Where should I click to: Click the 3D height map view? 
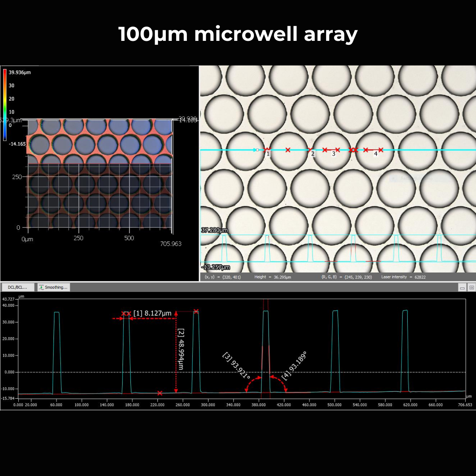pos(99,175)
